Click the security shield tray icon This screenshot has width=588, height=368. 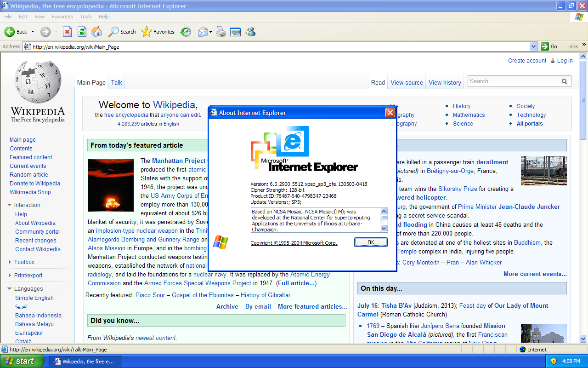(x=554, y=361)
